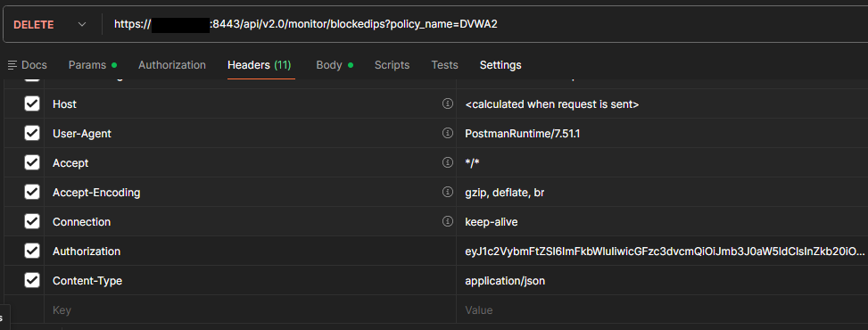This screenshot has height=330, width=868.
Task: Uncheck the Host header checkbox
Action: pos(32,103)
